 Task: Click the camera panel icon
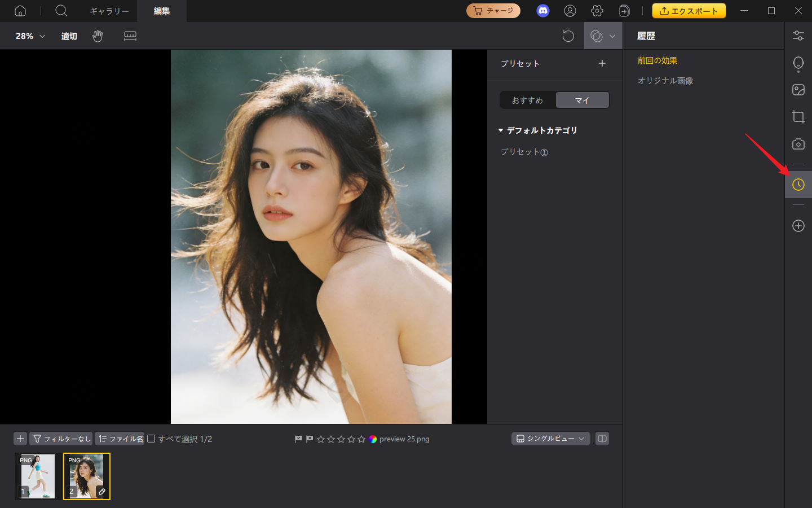pyautogui.click(x=798, y=144)
